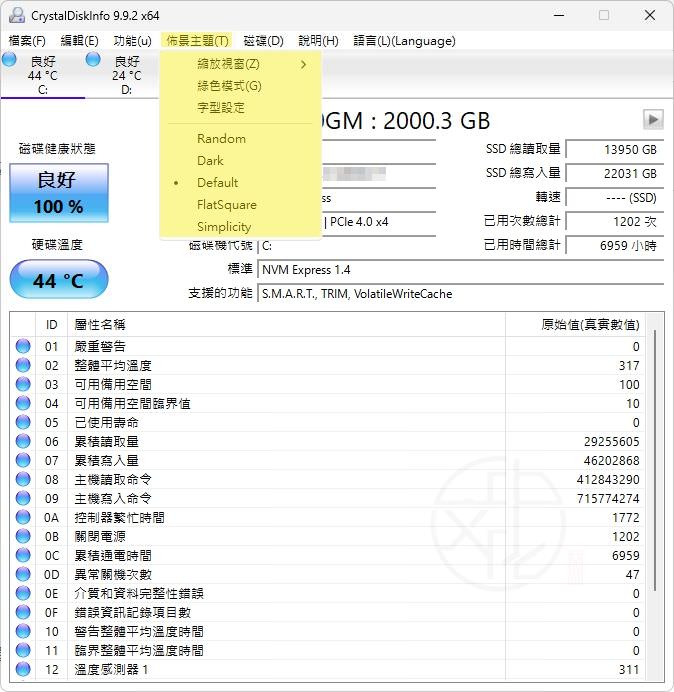
Task: Select the Simplicity theme
Action: pyautogui.click(x=241, y=226)
